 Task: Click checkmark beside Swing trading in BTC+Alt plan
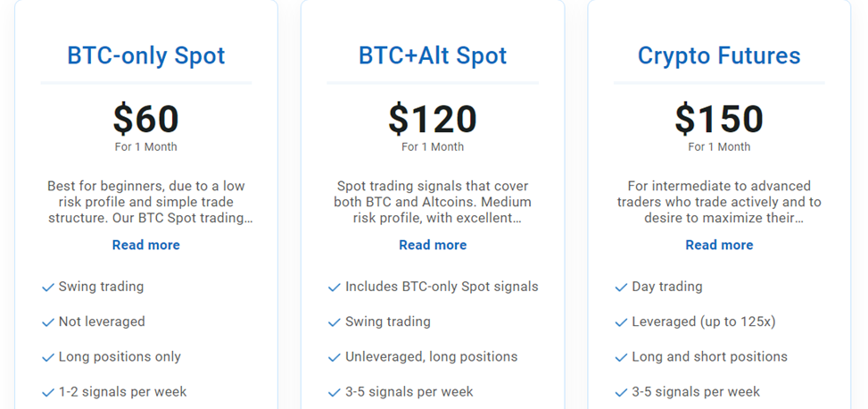pyautogui.click(x=335, y=322)
